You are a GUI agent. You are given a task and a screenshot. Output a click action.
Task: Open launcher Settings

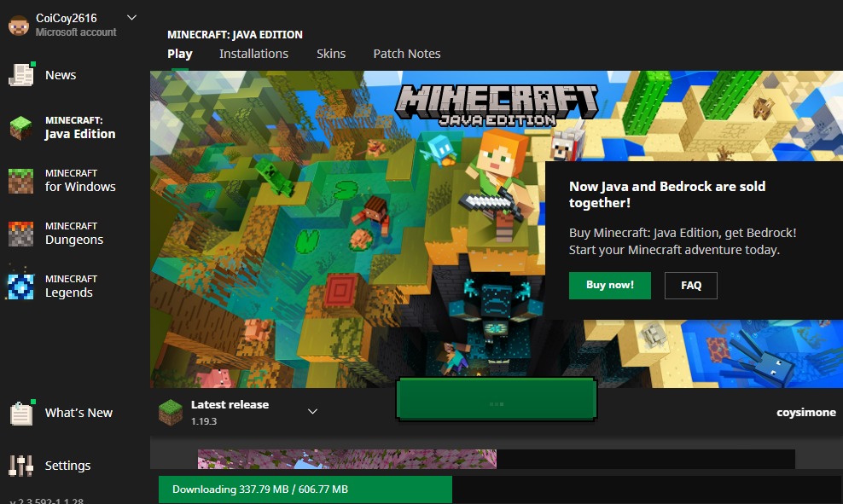(67, 465)
